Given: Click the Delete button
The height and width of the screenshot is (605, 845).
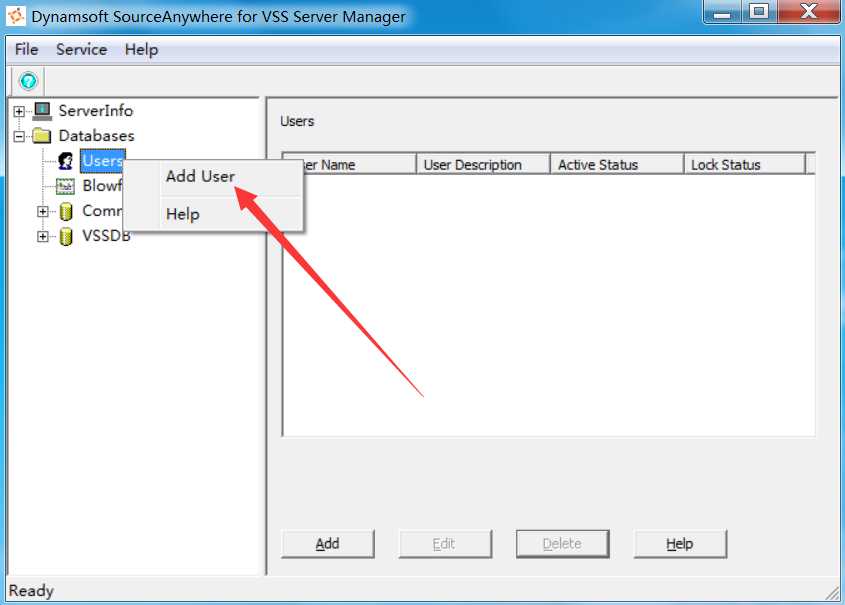Looking at the screenshot, I should tap(563, 544).
